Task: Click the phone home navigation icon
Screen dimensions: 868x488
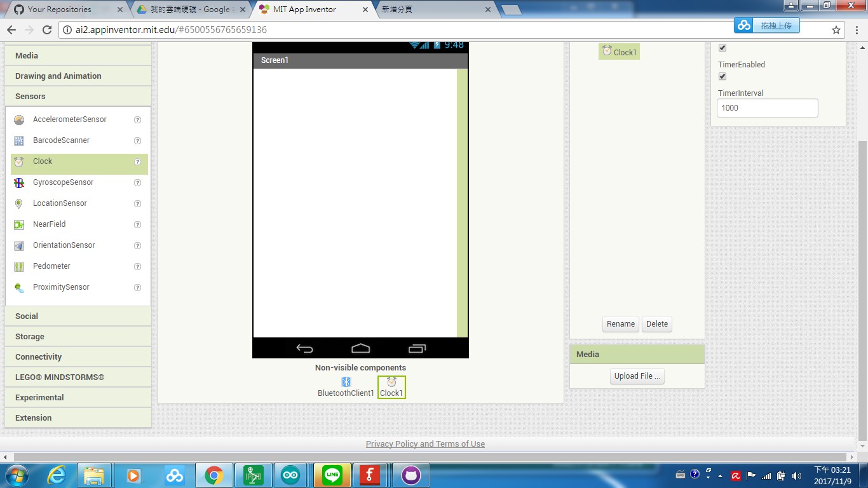Action: (360, 348)
